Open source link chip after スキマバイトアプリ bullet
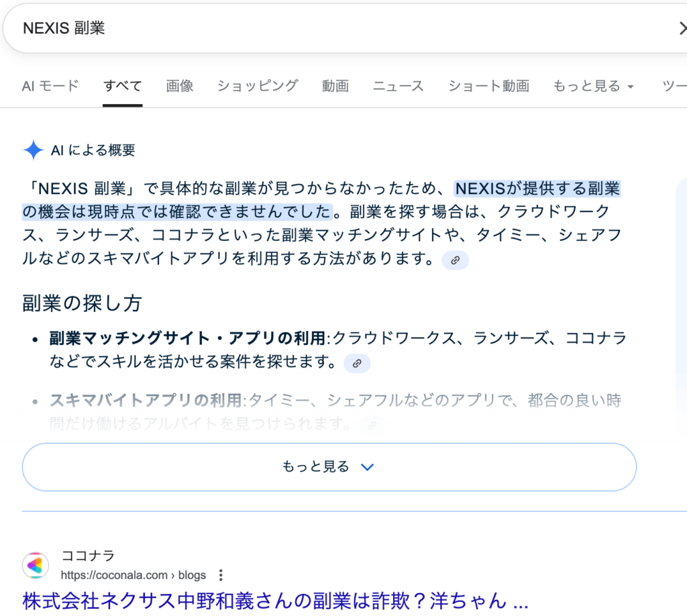This screenshot has width=687, height=616. click(x=372, y=425)
